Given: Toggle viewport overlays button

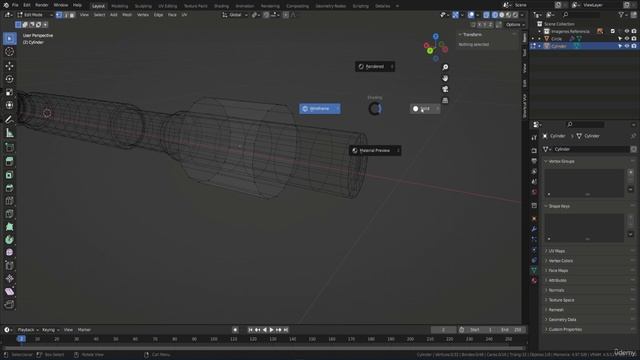Looking at the screenshot, I should point(471,15).
